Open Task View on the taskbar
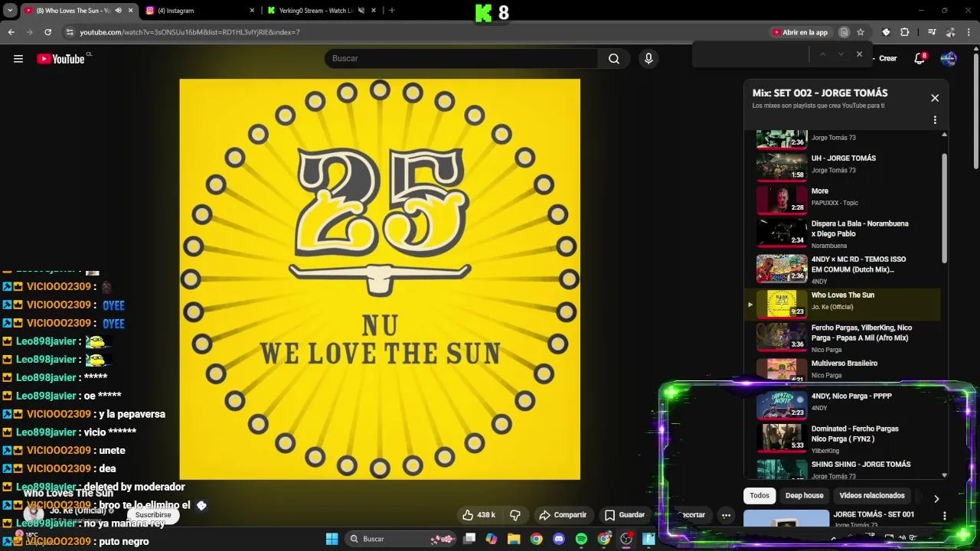 pos(469,539)
